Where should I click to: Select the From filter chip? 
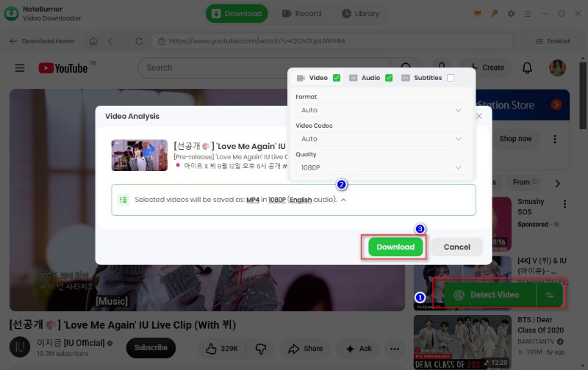[526, 182]
